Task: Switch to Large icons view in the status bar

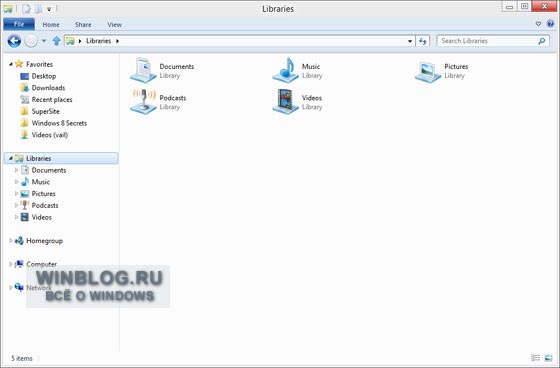Action: (x=548, y=358)
